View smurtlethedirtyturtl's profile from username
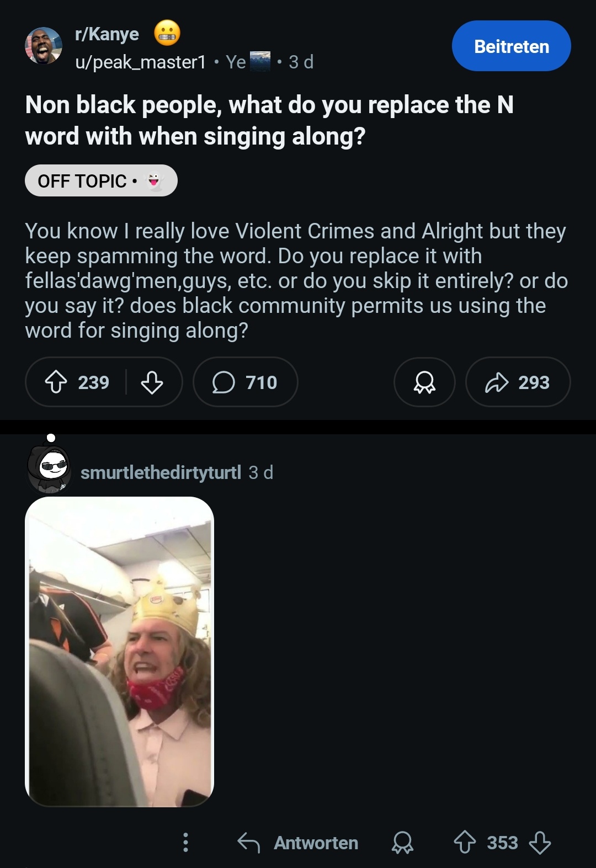Screen dimensions: 596x868 tap(161, 472)
